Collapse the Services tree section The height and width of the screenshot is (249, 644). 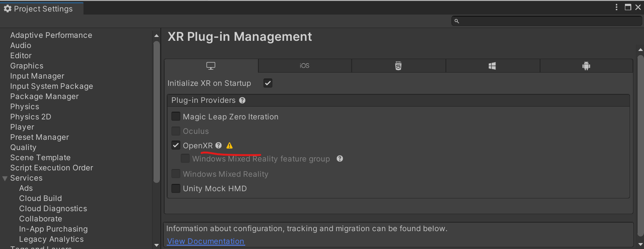pyautogui.click(x=5, y=178)
